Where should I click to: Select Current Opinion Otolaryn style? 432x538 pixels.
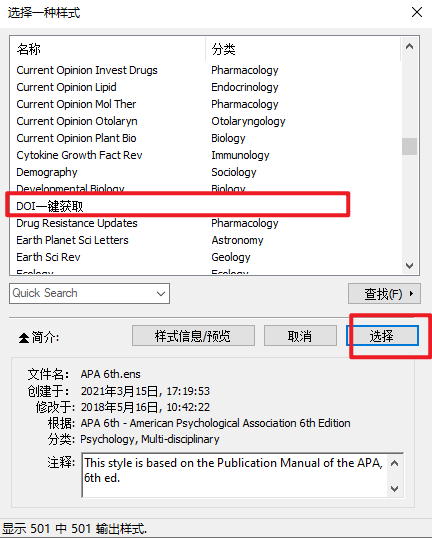[x=206, y=121]
